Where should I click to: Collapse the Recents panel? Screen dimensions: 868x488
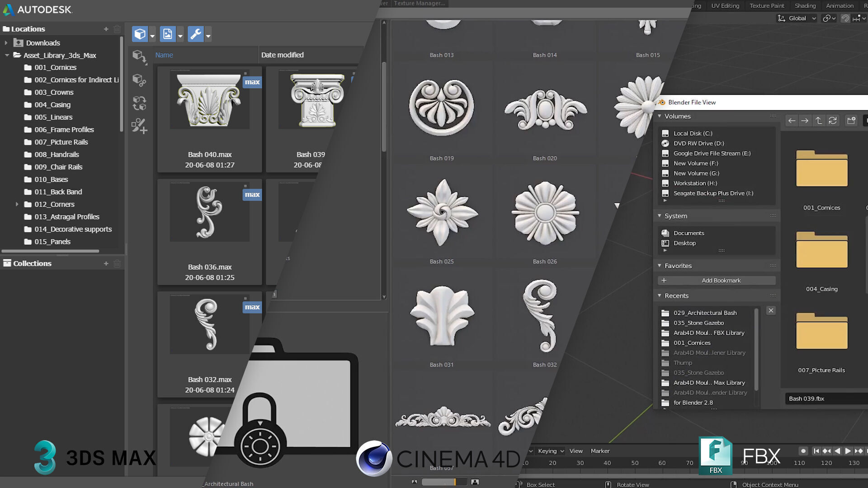pos(660,296)
